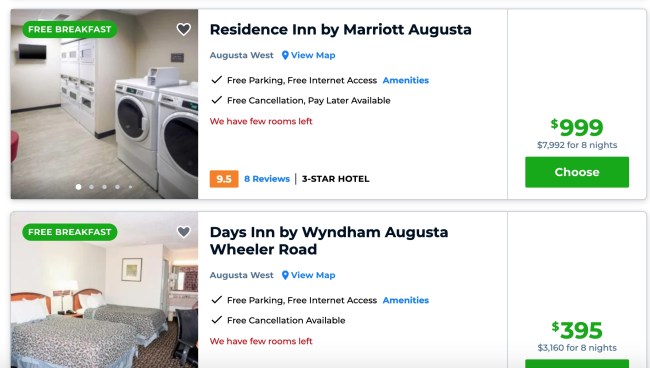Open the Residence Inn laundry room photo
Viewport: 650px width, 368px height.
(x=104, y=104)
